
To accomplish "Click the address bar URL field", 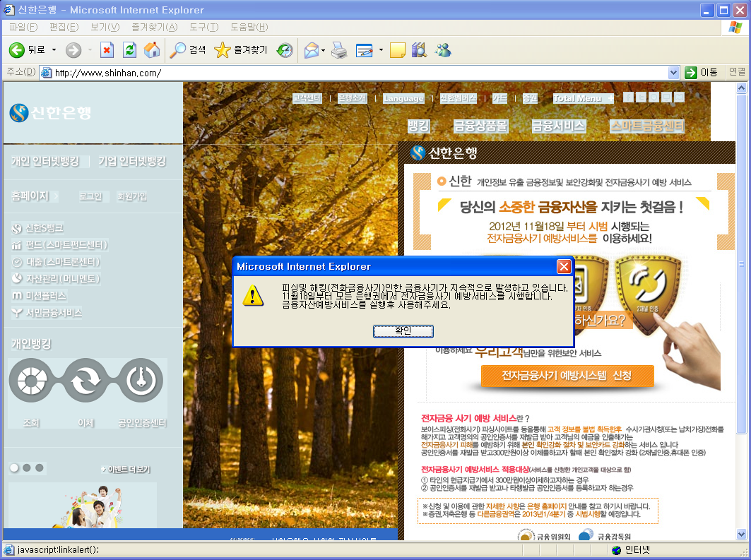I will point(355,73).
